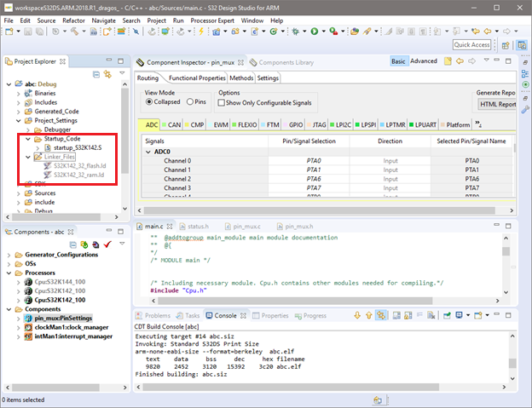Screen dimensions: 532x408
Task: Open Project Explorer view menu triangle
Action: [x=122, y=73]
